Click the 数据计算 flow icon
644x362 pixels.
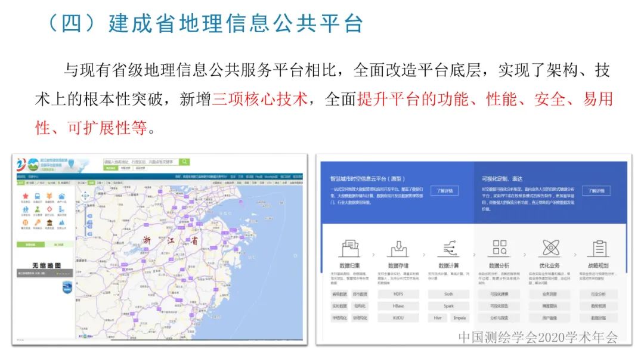tap(450, 247)
